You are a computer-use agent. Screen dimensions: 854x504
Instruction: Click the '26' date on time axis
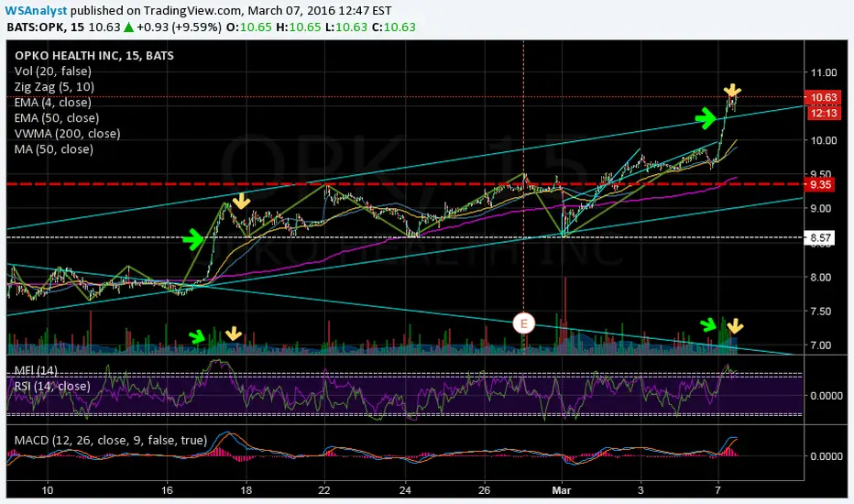[x=484, y=490]
